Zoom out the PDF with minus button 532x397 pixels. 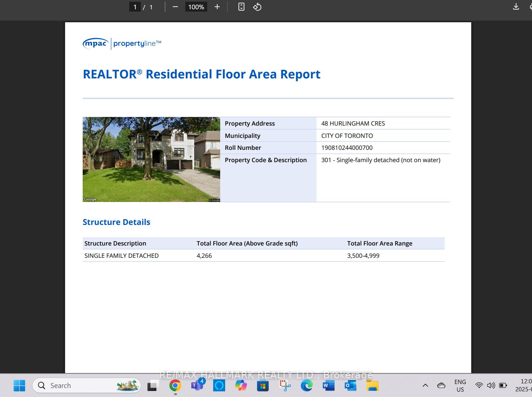(175, 7)
